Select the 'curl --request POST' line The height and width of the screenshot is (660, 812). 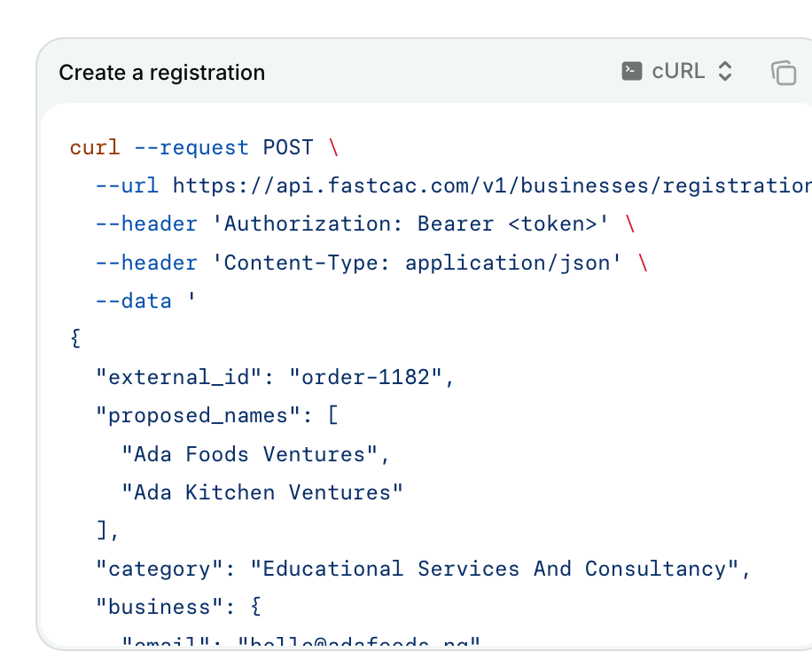coord(204,147)
